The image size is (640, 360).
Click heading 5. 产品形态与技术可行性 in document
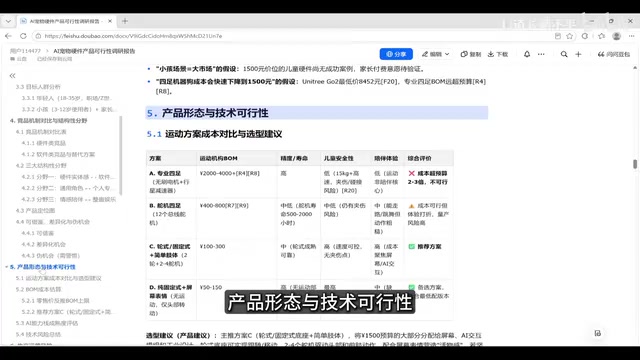click(x=207, y=113)
